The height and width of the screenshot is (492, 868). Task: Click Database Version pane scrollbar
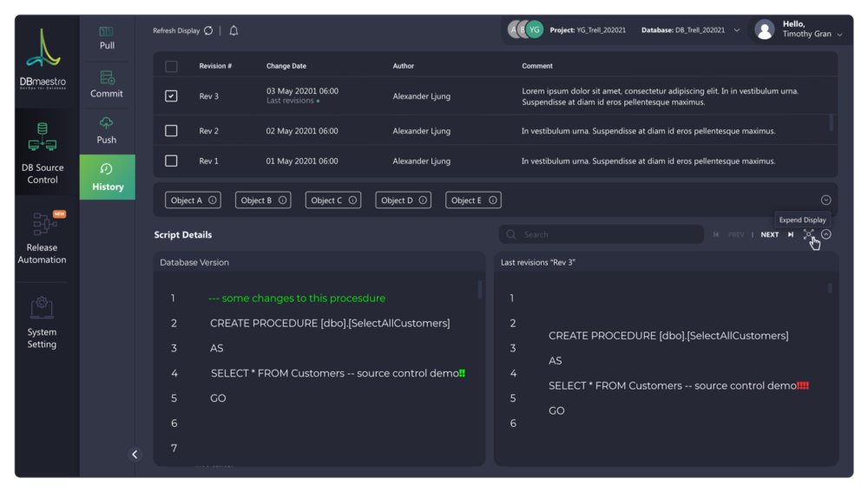[479, 289]
